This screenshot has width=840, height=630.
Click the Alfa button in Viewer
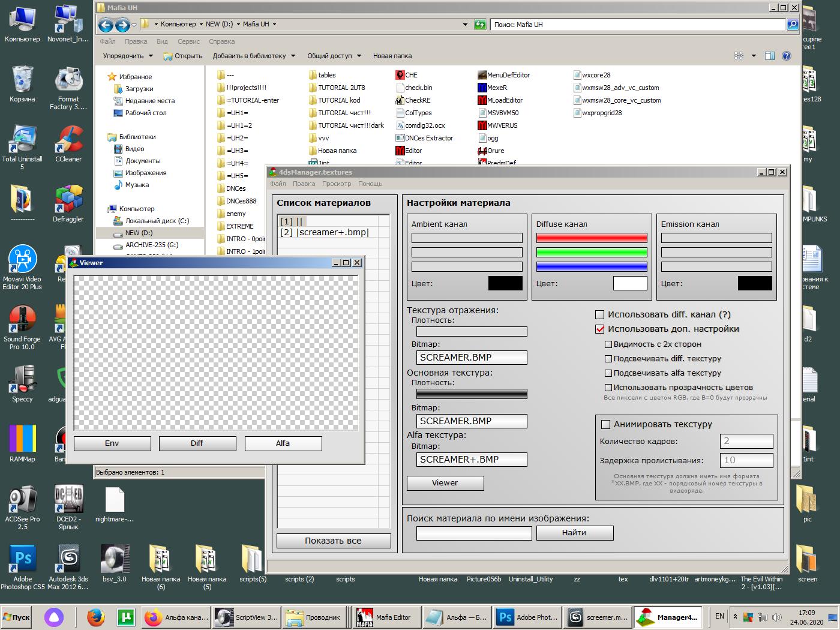point(283,443)
